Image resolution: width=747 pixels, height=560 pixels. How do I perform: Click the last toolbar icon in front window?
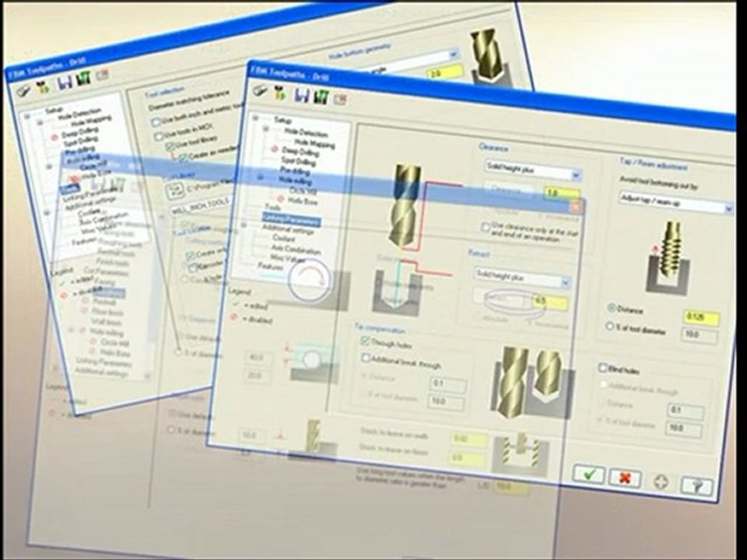(340, 99)
